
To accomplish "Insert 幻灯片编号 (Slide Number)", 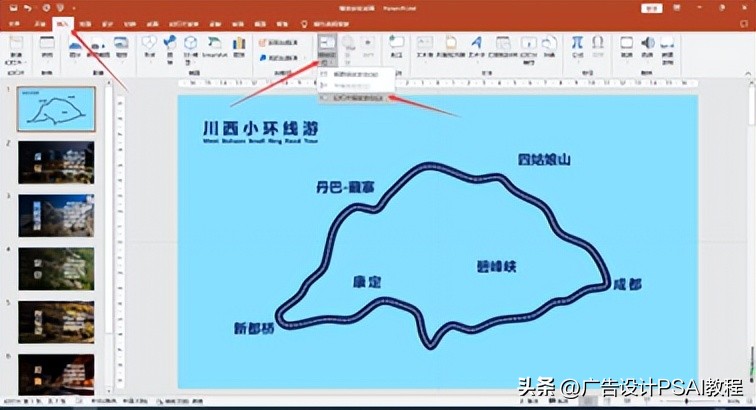I will click(x=528, y=50).
